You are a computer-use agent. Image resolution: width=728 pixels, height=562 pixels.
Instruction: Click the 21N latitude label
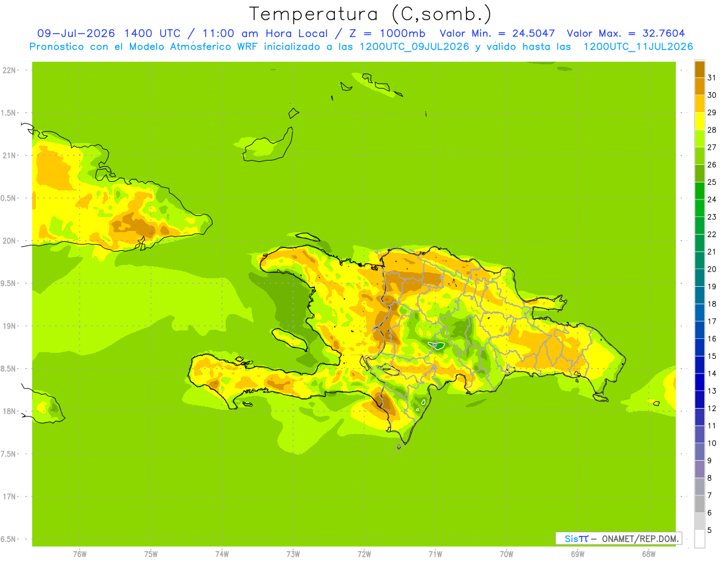[x=9, y=155]
